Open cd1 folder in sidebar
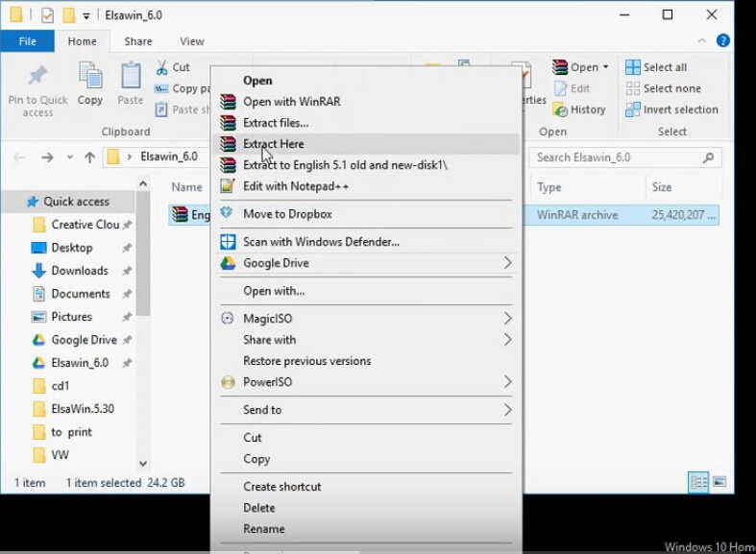The image size is (756, 554). click(61, 386)
